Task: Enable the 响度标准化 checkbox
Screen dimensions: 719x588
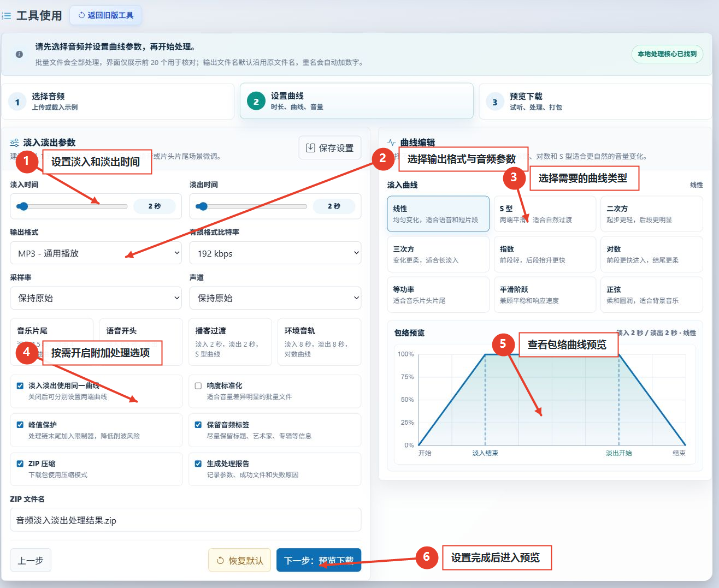Action: coord(198,385)
